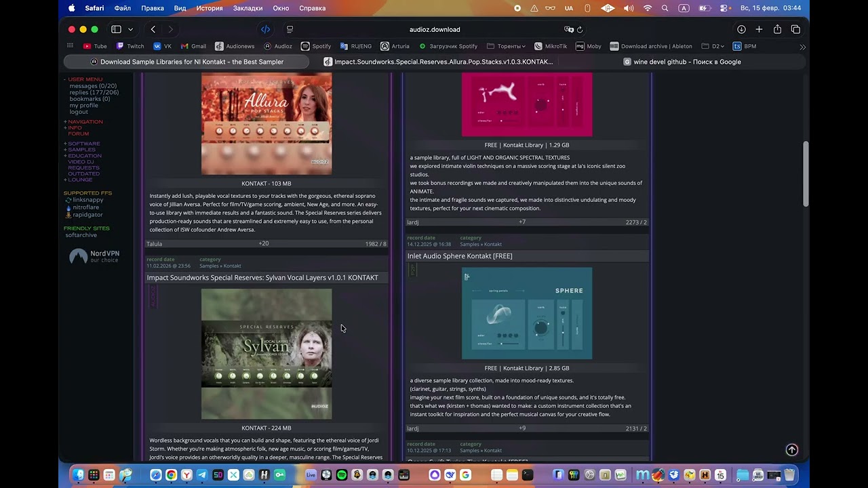The width and height of the screenshot is (868, 488).
Task: Open the Gmail bookmark
Action: [193, 46]
